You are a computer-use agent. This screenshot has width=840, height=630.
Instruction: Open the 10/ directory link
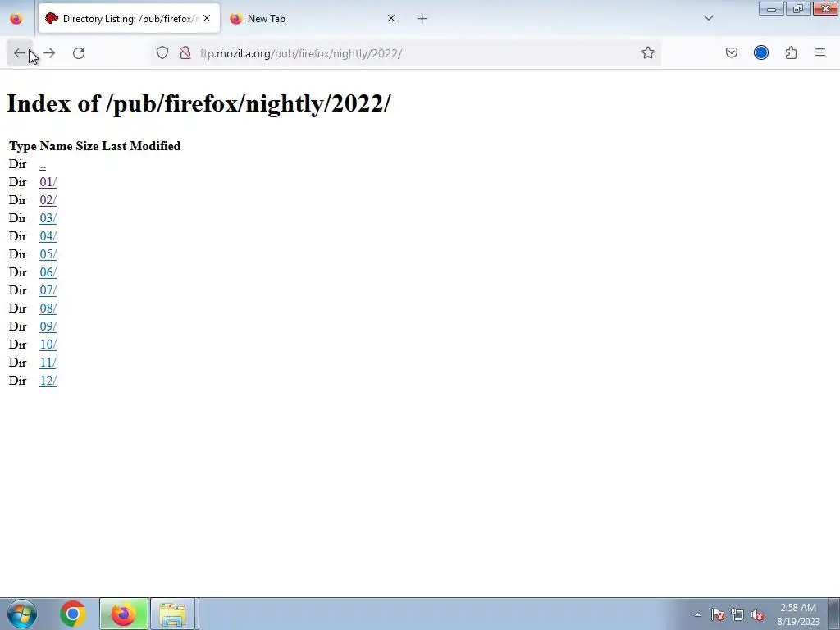coord(48,345)
